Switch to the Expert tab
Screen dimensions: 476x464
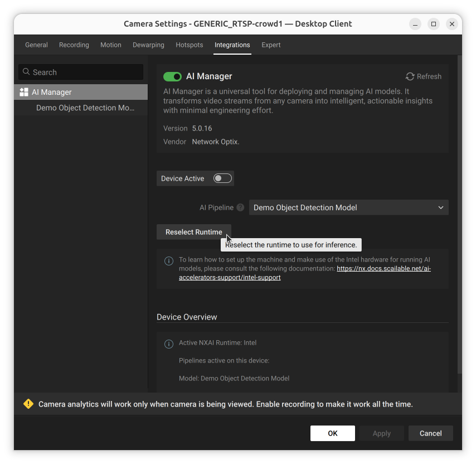[x=271, y=45]
